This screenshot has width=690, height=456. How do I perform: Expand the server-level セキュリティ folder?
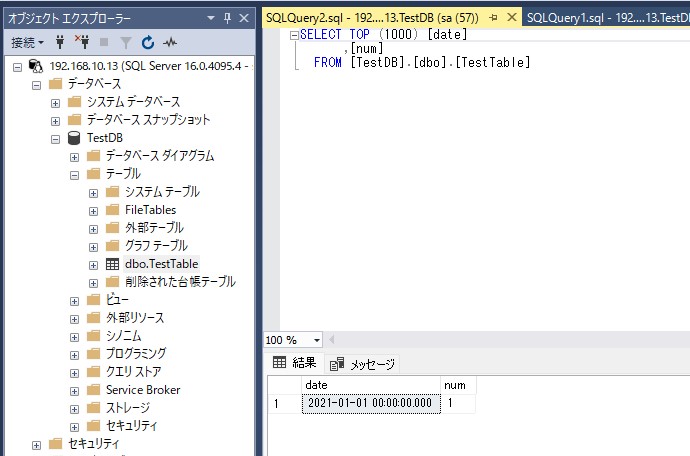tap(37, 445)
